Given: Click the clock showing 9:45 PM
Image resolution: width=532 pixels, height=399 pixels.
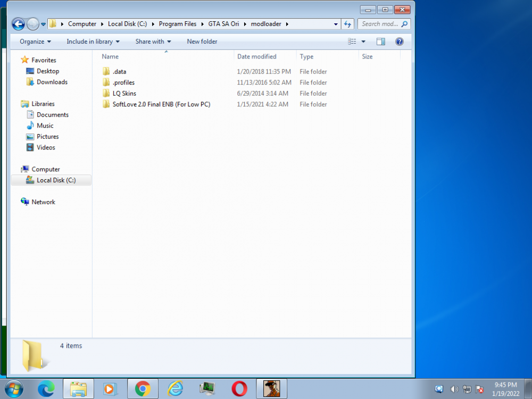Looking at the screenshot, I should tap(505, 389).
